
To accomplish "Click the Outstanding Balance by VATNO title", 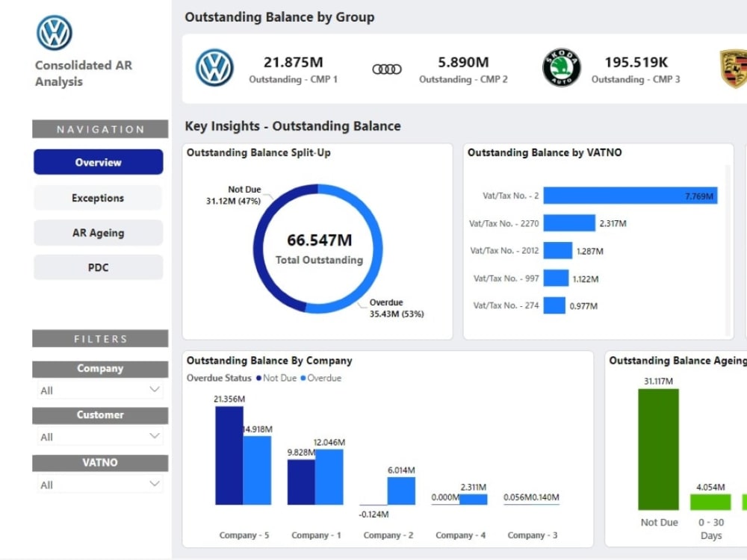I will tap(545, 153).
